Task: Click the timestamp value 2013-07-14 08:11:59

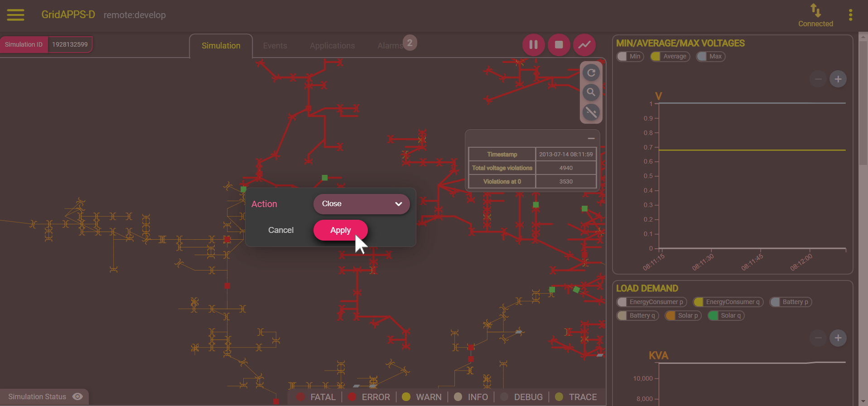Action: [566, 155]
